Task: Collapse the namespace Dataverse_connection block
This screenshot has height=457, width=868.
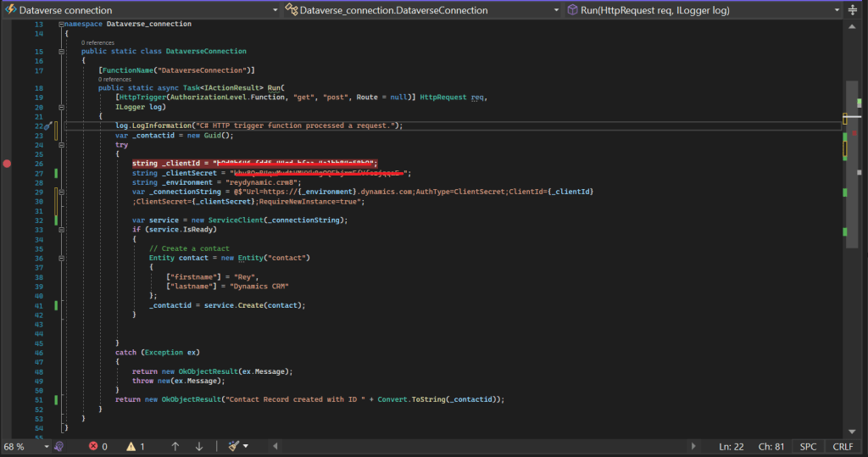Action: (x=60, y=25)
